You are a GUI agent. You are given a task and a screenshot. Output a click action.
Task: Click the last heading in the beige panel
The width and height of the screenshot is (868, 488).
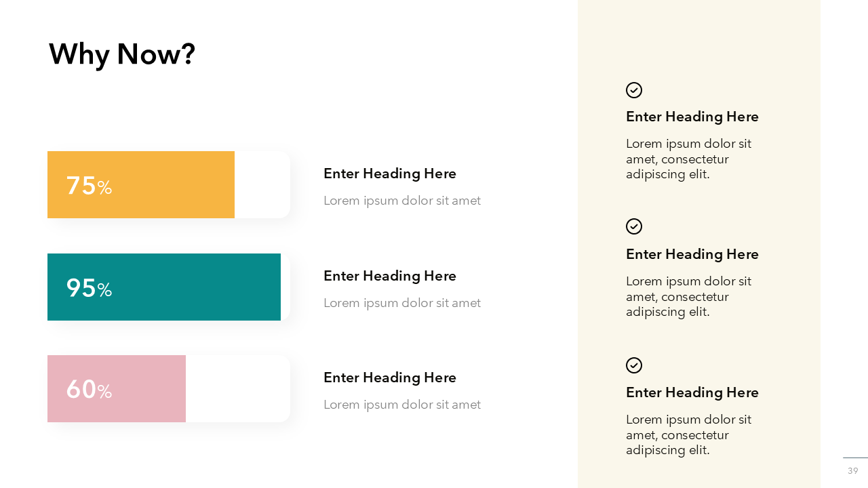(x=692, y=392)
